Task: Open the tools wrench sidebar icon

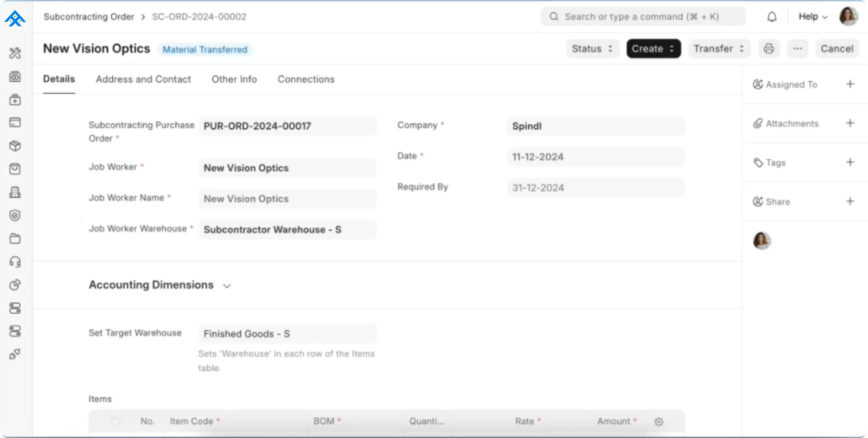Action: (x=15, y=53)
